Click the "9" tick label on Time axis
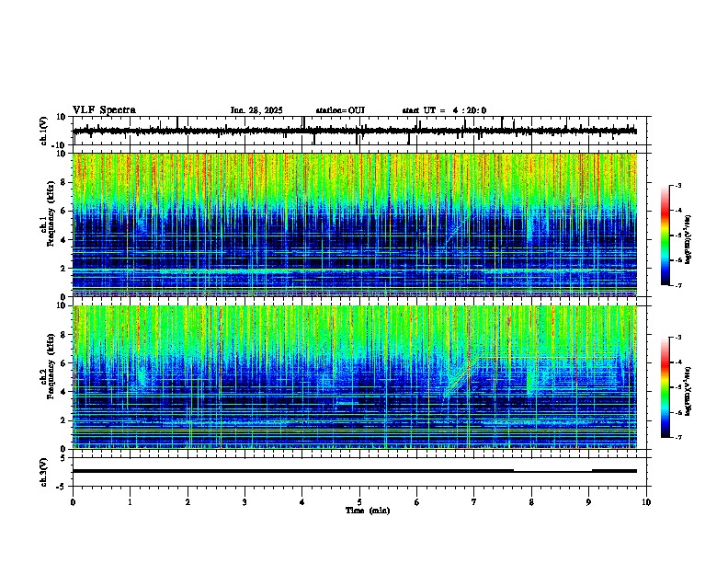The width and height of the screenshot is (728, 563). click(x=588, y=502)
